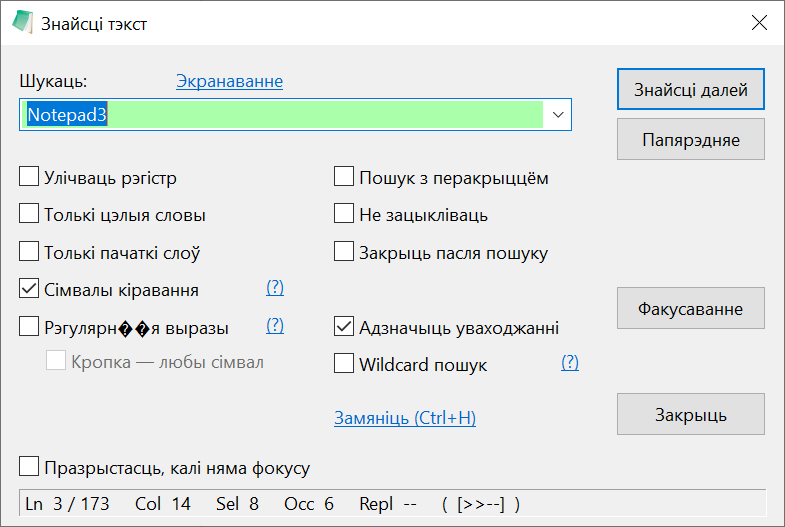This screenshot has height=527, width=785.
Task: Toggle the regular expressions (выразы) checkbox
Action: [x=29, y=327]
